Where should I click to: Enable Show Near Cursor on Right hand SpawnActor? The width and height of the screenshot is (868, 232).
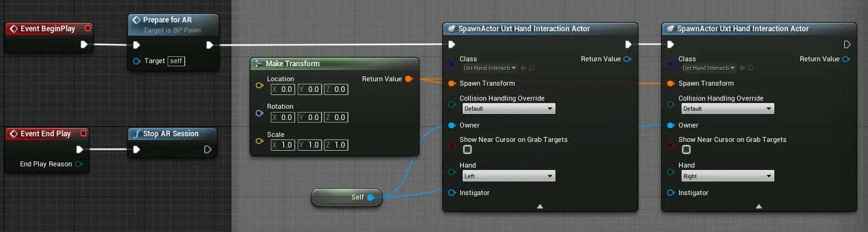pos(686,149)
